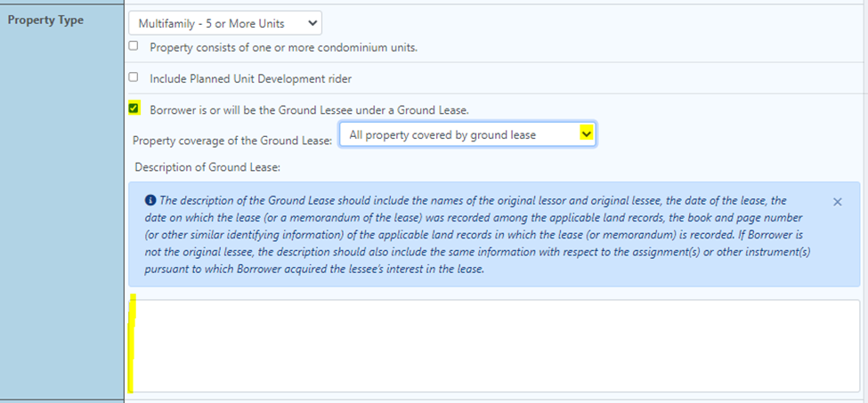Open the ground lease property coverage dropdown
868x403 pixels.
coord(467,134)
